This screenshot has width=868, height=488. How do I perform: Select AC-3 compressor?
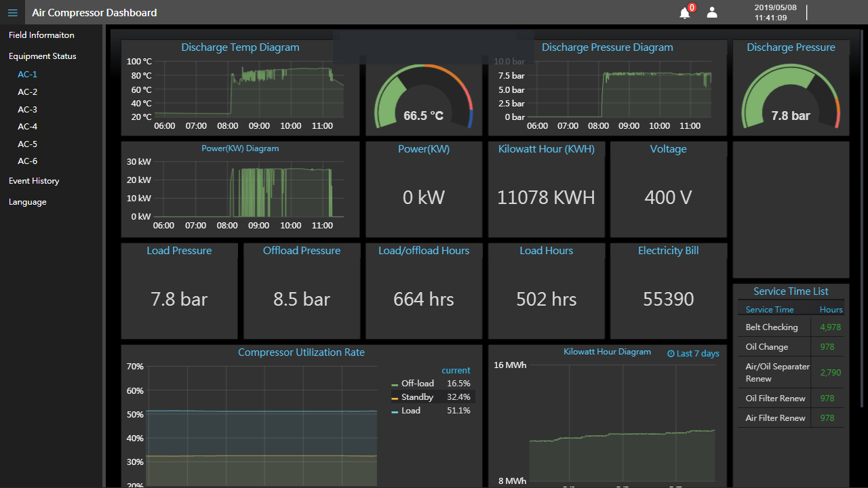[27, 110]
